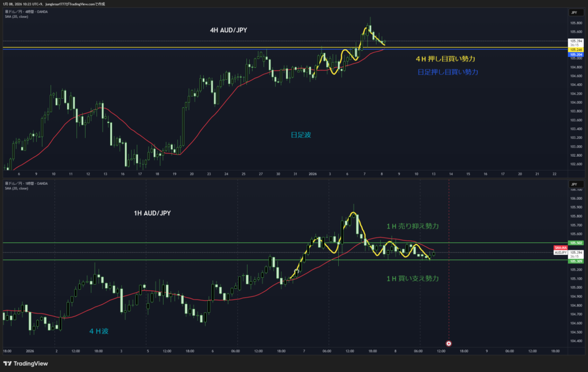
Task: Select the green 1Ｈ売り抑え勢力 text label
Action: coord(412,227)
